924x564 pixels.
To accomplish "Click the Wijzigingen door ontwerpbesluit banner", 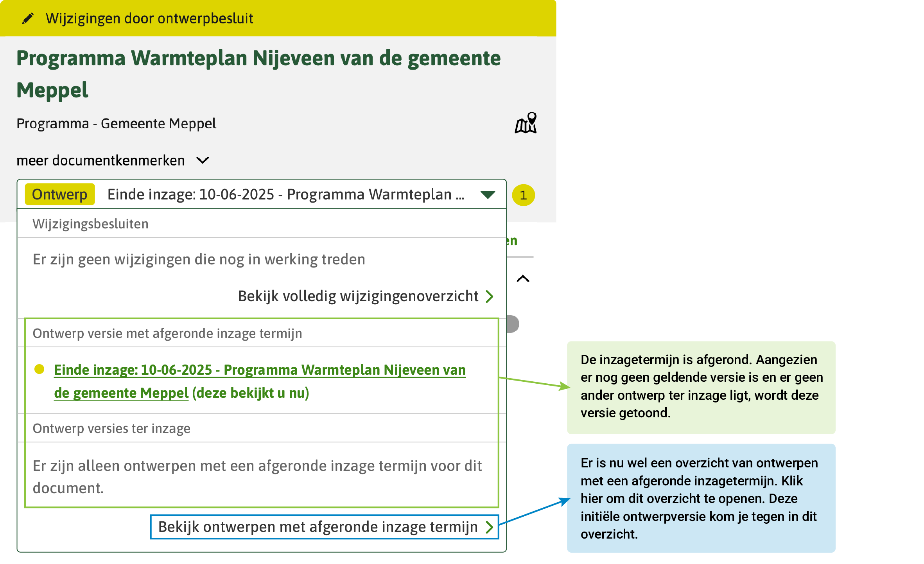I will (149, 18).
